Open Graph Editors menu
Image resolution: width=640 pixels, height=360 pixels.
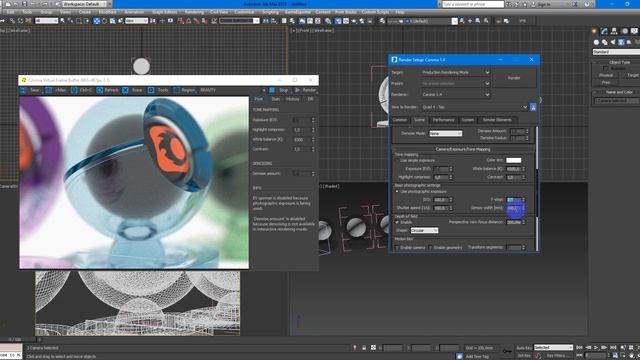coord(164,12)
